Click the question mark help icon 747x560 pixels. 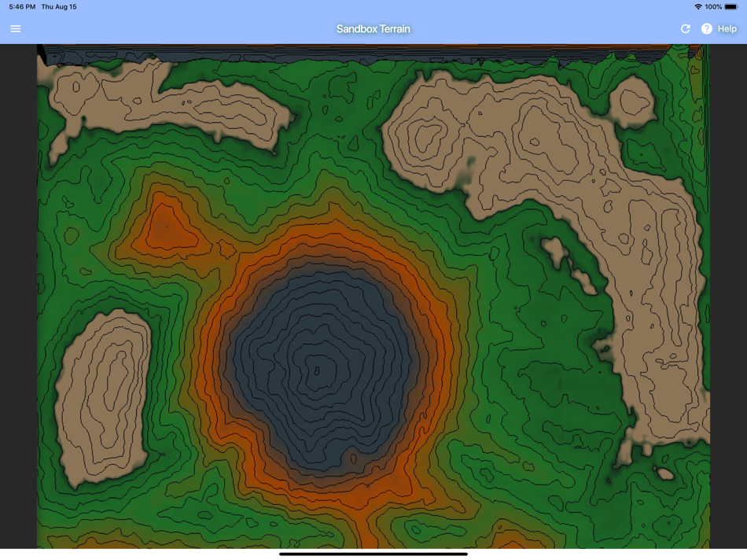click(706, 28)
